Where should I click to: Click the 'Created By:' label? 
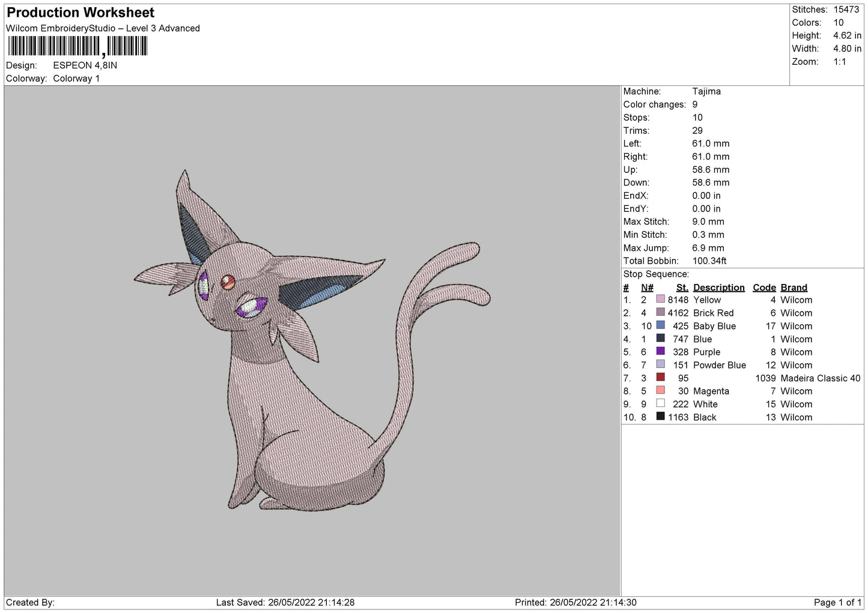pyautogui.click(x=30, y=602)
